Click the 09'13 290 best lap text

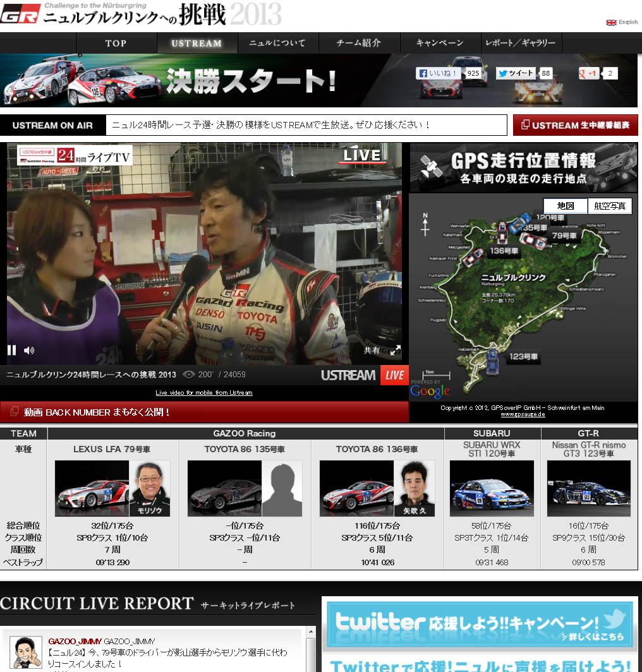click(112, 562)
